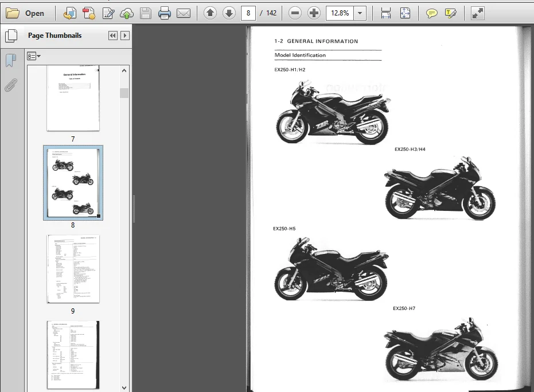Click the Highlight Text tool icon
Viewport: 534px width, 392px height.
tap(451, 13)
